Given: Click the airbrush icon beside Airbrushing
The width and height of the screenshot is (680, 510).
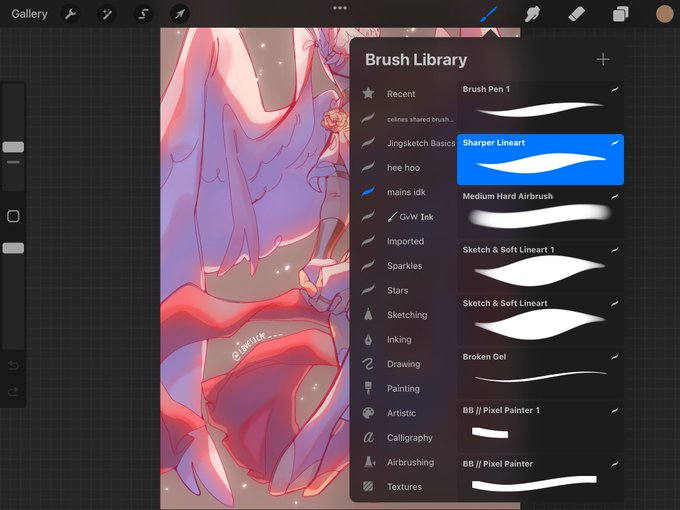Looking at the screenshot, I should click(369, 461).
